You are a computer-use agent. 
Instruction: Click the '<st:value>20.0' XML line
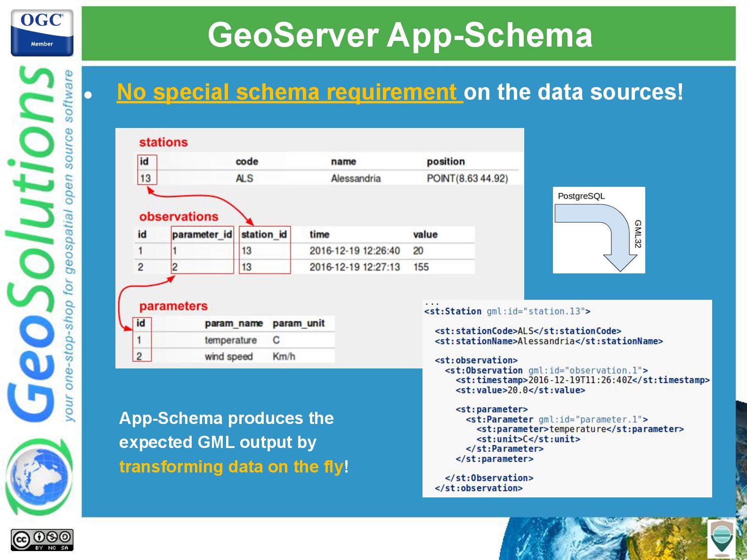coord(520,390)
